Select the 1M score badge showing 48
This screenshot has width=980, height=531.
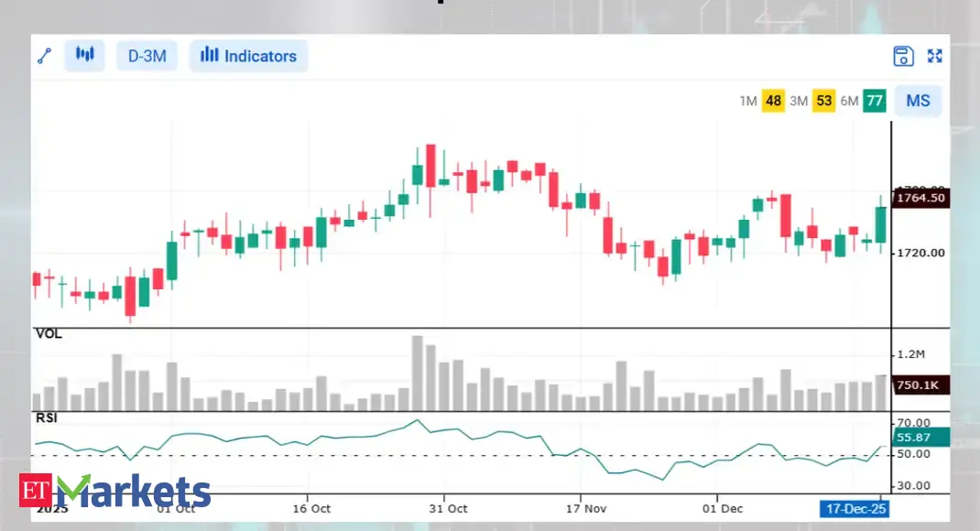point(773,101)
